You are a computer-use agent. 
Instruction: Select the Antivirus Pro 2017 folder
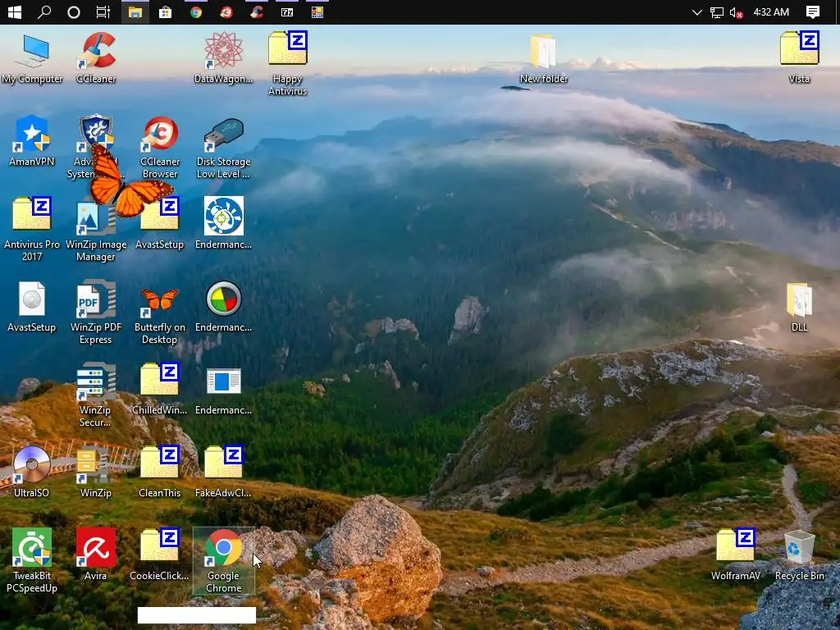[32, 230]
